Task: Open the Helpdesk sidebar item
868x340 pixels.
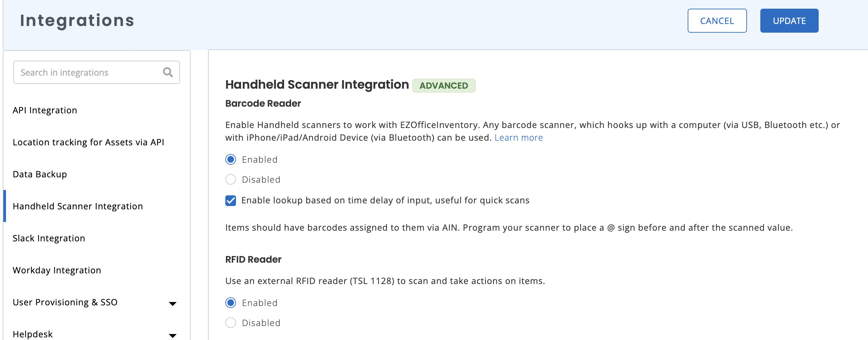Action: 33,334
